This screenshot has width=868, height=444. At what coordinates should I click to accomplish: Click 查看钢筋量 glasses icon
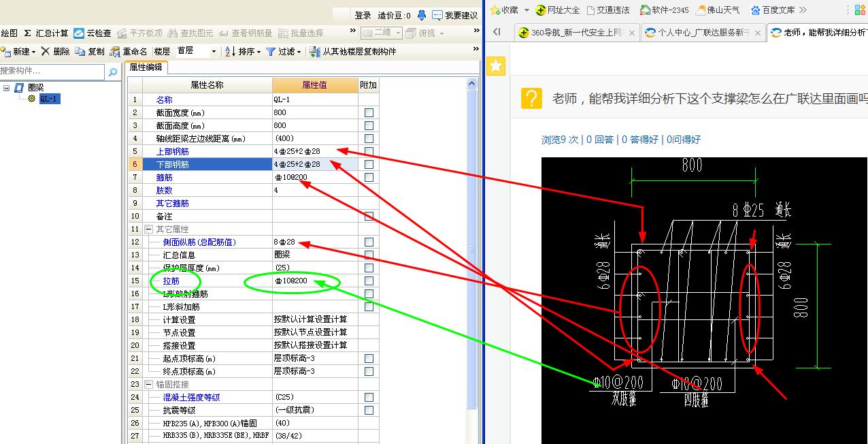point(223,33)
